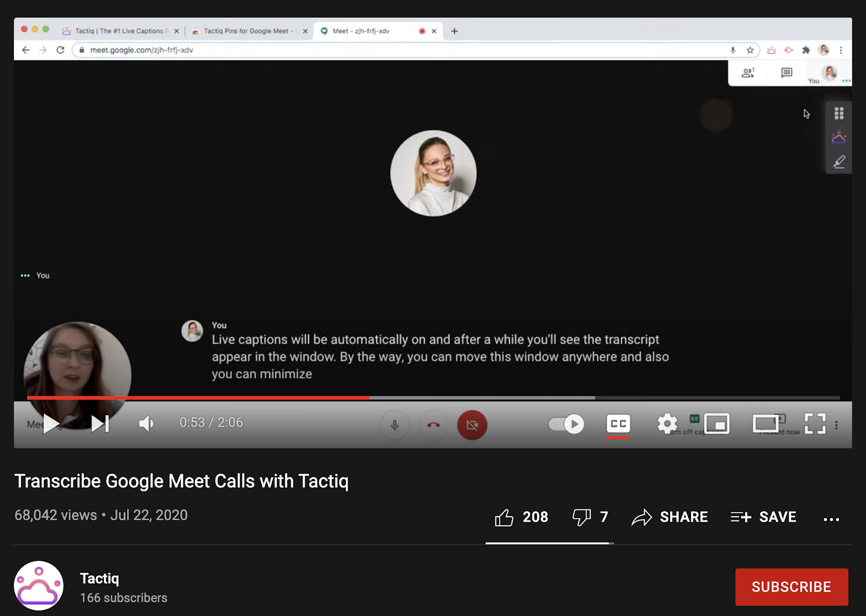This screenshot has height=616, width=866.
Task: Switch to Tactiq Pins for Google Meet tab
Action: pyautogui.click(x=249, y=31)
